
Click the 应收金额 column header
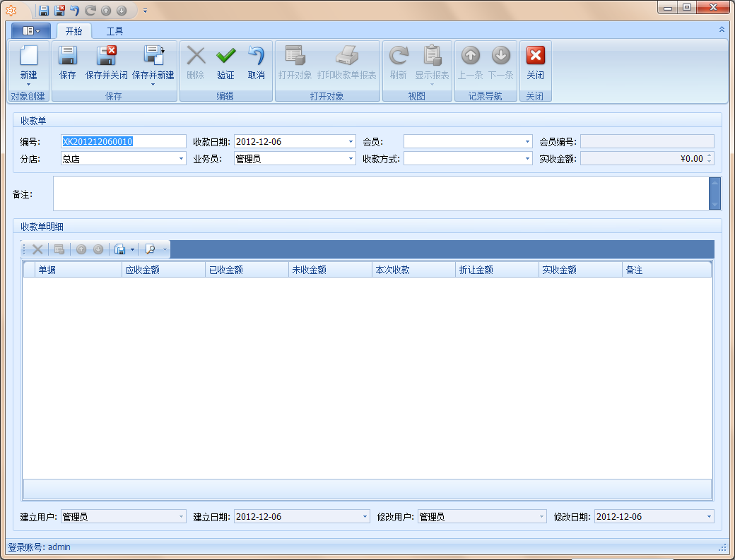click(163, 270)
